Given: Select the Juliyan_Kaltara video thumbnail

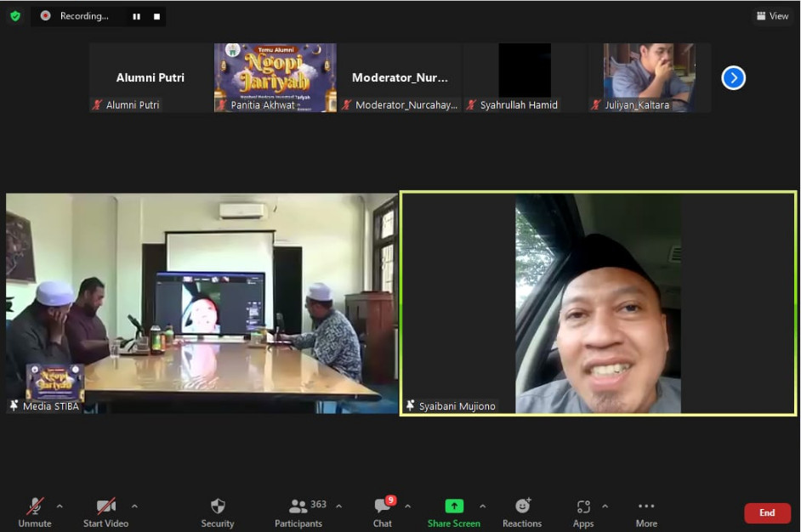Looking at the screenshot, I should 650,77.
